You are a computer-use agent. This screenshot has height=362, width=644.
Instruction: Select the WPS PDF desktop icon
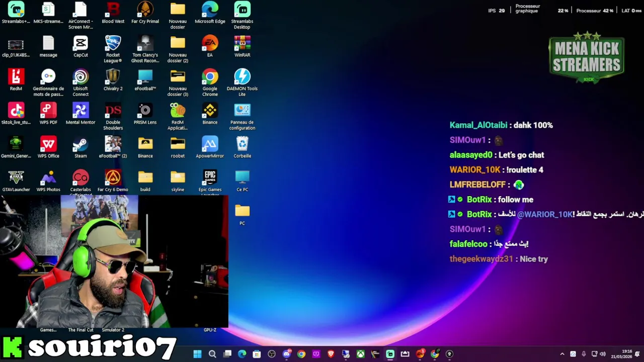pos(48,114)
